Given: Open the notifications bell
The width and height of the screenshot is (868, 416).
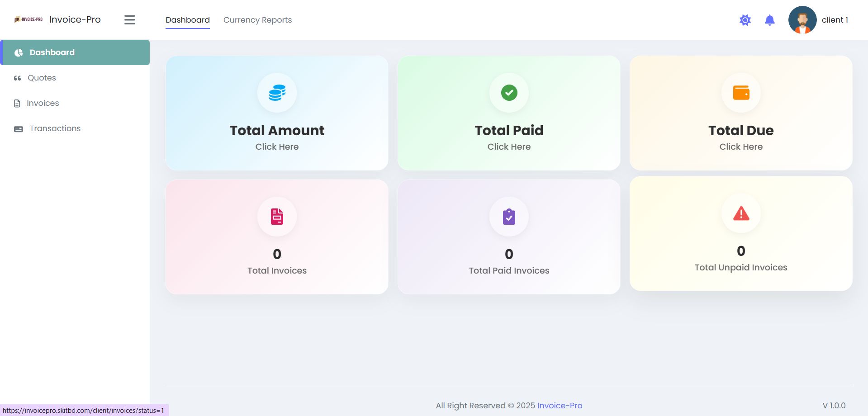Looking at the screenshot, I should tap(769, 20).
